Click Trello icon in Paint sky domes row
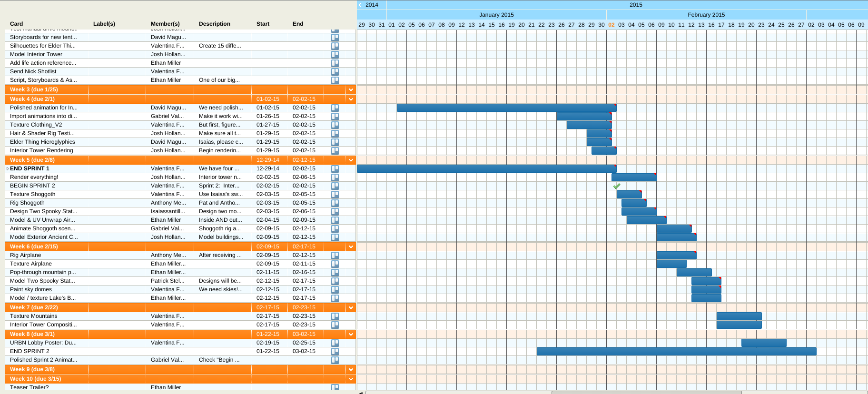 click(335, 290)
